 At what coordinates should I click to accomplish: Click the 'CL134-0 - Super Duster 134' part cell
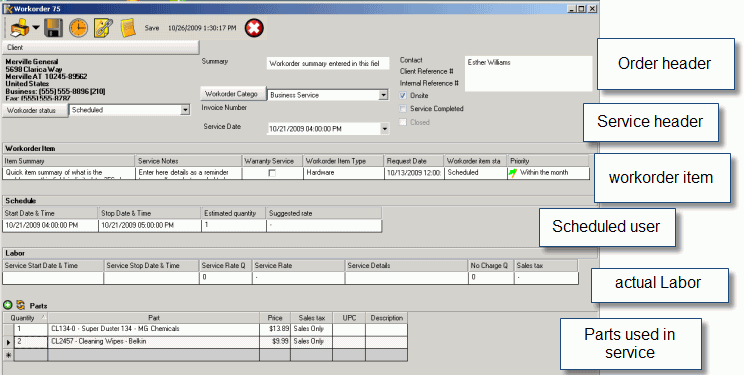point(154,329)
